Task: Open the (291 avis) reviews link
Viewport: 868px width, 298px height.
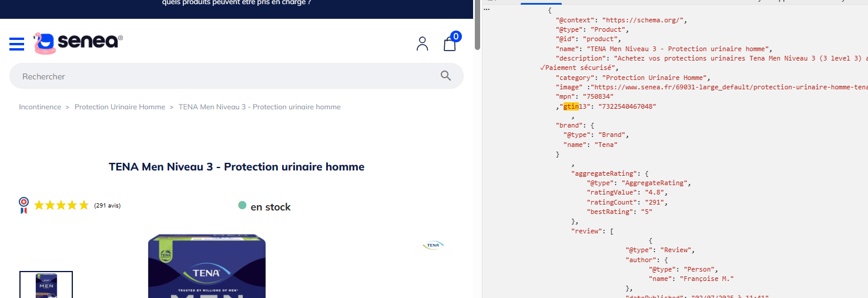Action: click(x=107, y=206)
